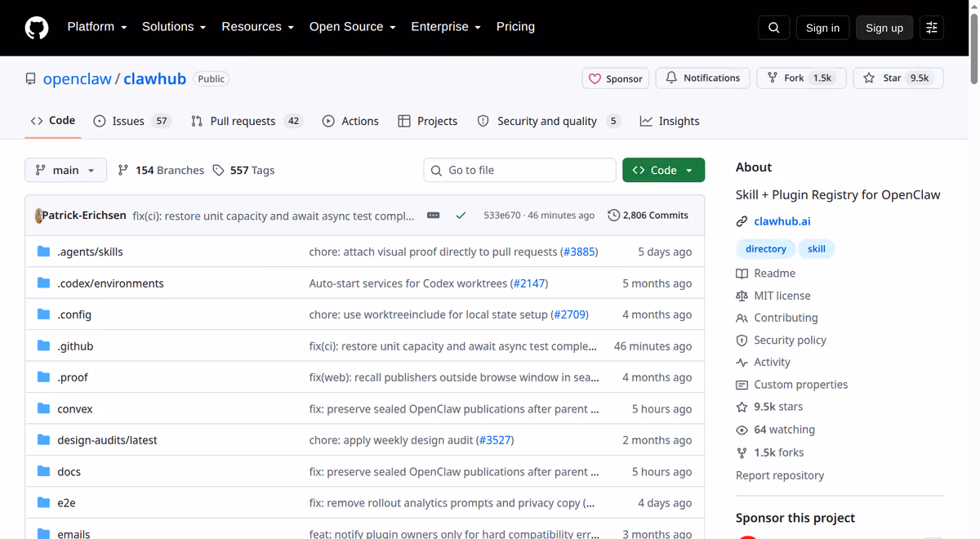Viewport: 980px width, 539px height.
Task: Click the skill topic tag
Action: 817,249
